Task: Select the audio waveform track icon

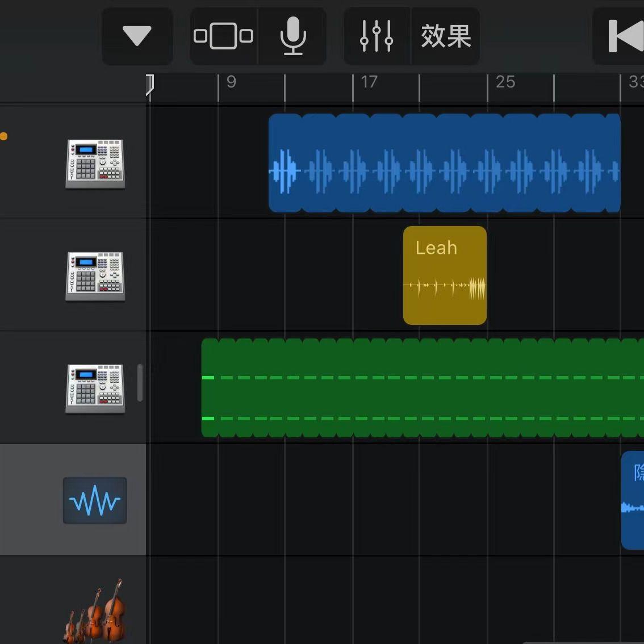Action: tap(95, 500)
